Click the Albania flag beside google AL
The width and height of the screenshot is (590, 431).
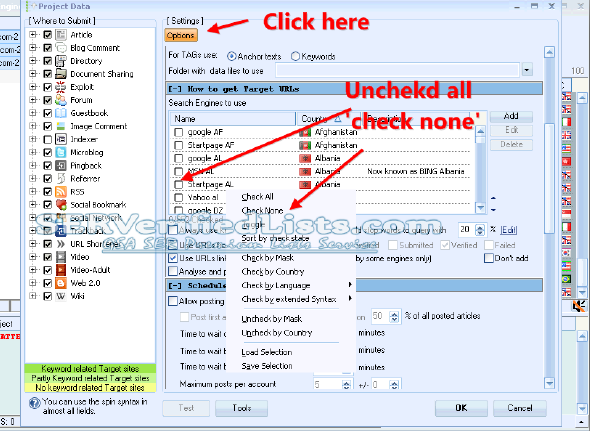305,158
